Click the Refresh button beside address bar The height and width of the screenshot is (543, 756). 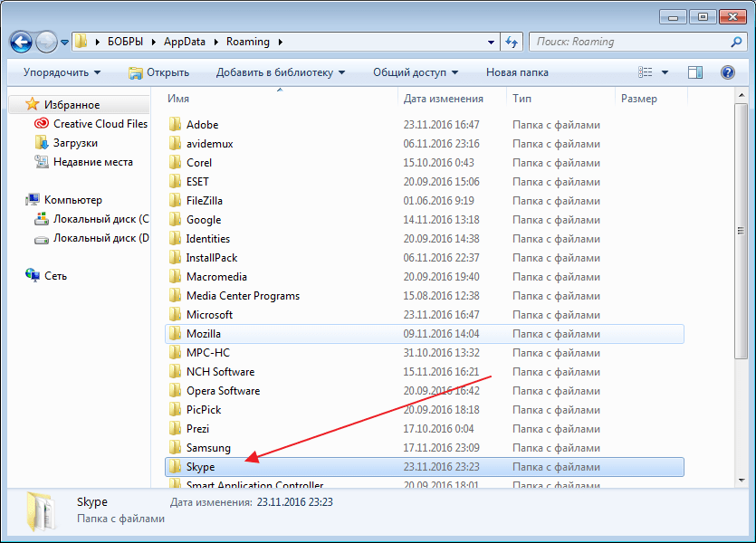(x=512, y=42)
